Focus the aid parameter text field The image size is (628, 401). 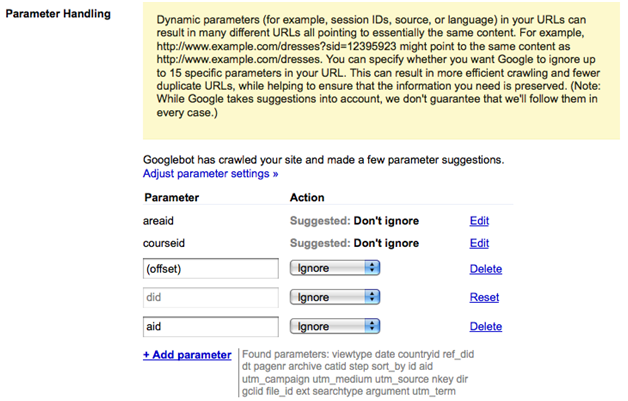coord(210,326)
